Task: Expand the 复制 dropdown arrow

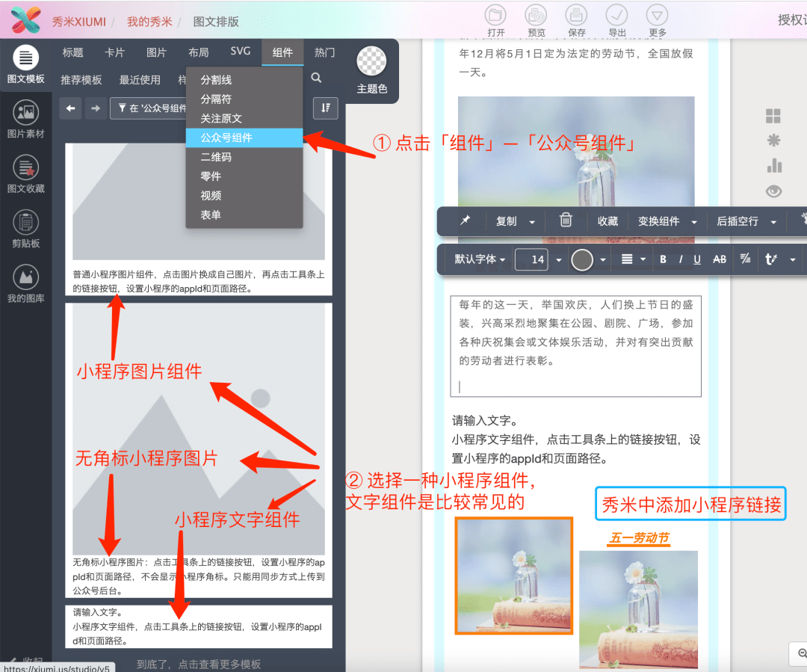Action: 532,222
